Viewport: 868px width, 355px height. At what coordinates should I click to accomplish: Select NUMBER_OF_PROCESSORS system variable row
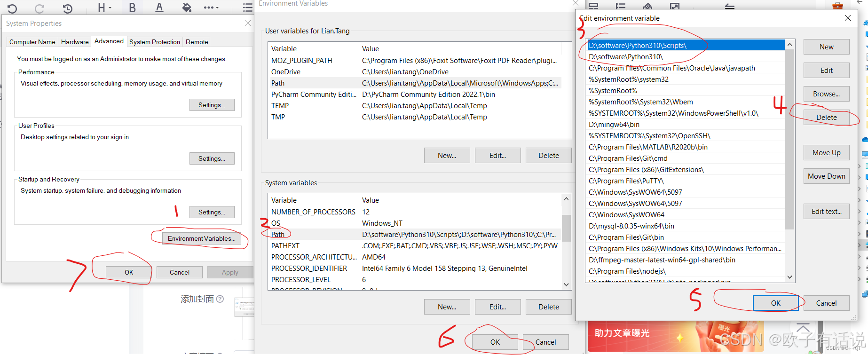[x=415, y=212]
